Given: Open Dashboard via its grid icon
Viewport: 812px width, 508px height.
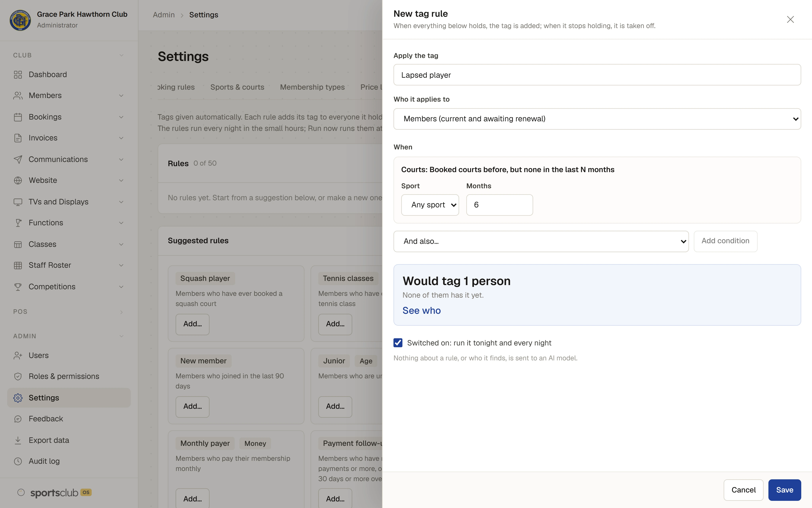Looking at the screenshot, I should coord(18,75).
